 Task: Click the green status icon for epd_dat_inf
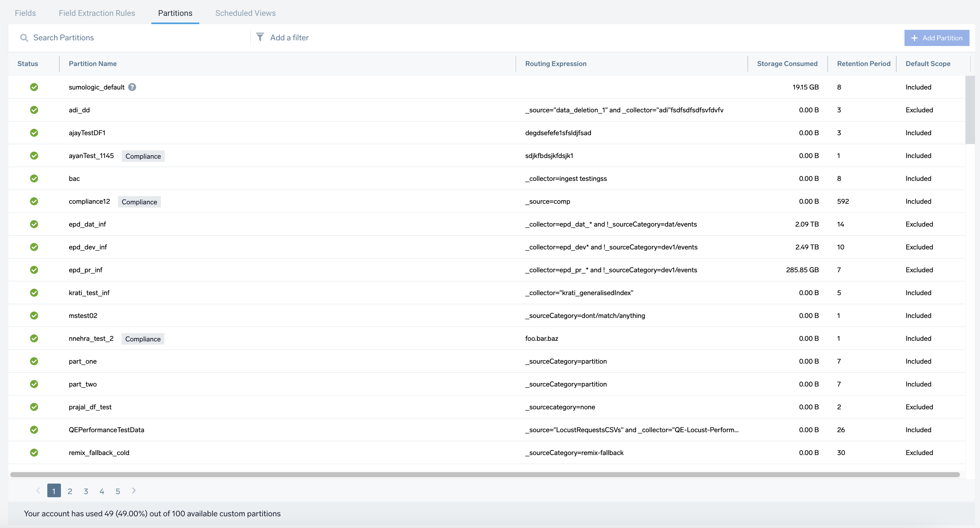coord(34,224)
